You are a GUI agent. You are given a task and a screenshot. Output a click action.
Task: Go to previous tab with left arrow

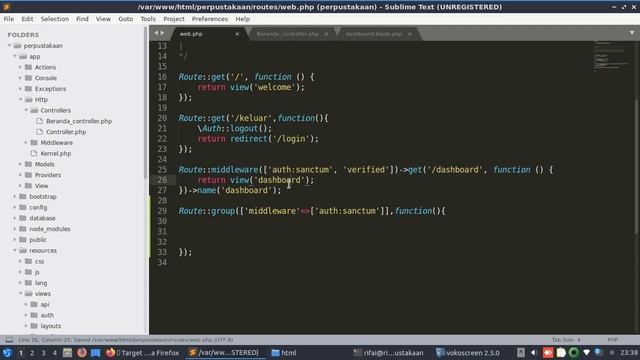(156, 33)
